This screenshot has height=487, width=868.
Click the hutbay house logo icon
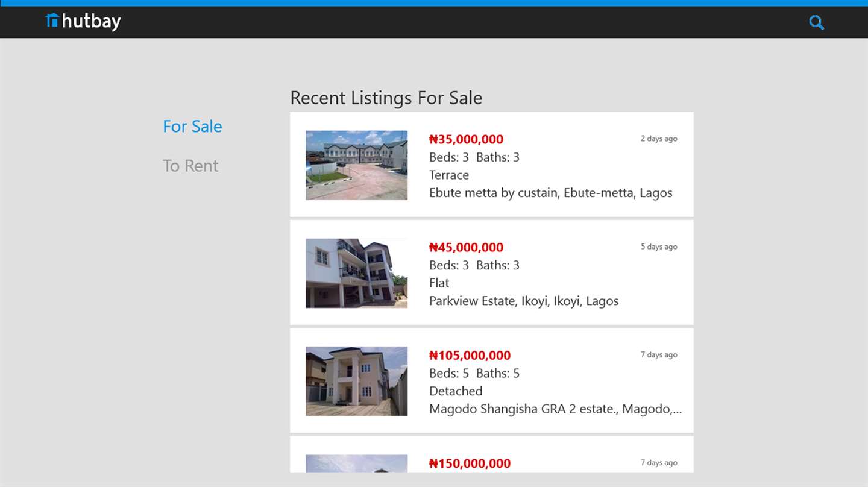point(52,20)
